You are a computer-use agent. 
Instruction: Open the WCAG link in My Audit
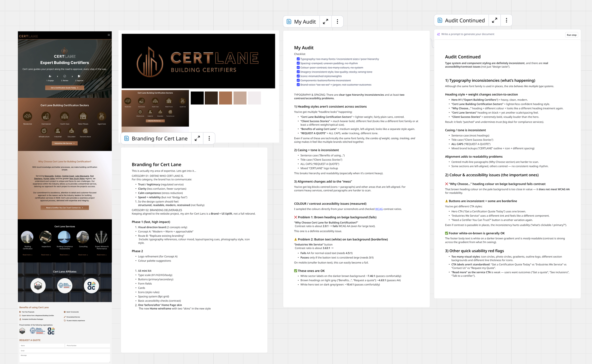point(379,209)
